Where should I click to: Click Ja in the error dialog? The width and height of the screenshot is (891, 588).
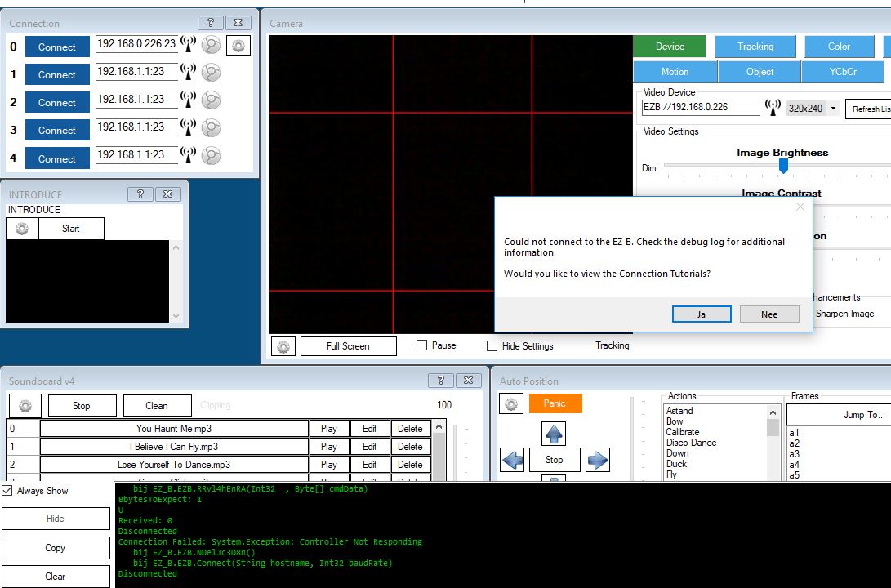pos(702,314)
